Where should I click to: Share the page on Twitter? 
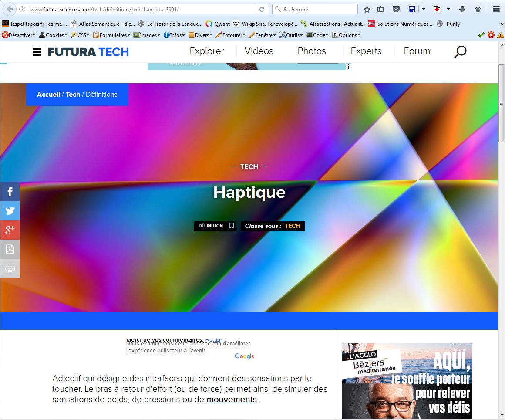point(10,211)
